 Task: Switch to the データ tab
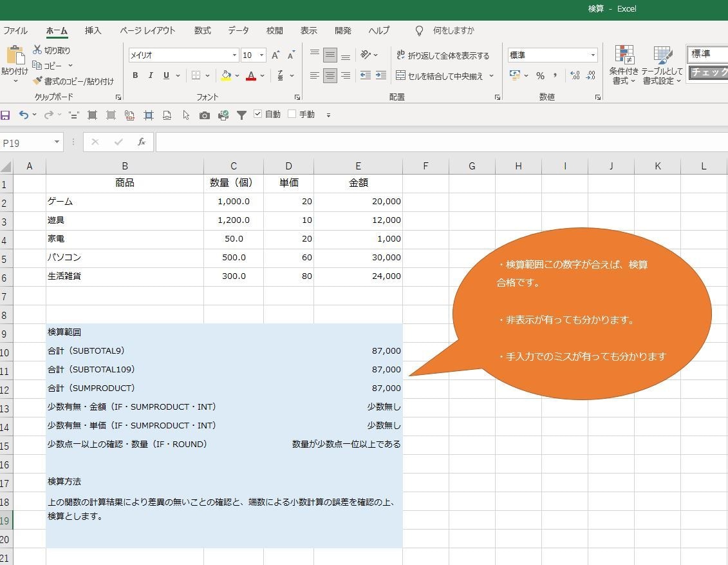(238, 31)
